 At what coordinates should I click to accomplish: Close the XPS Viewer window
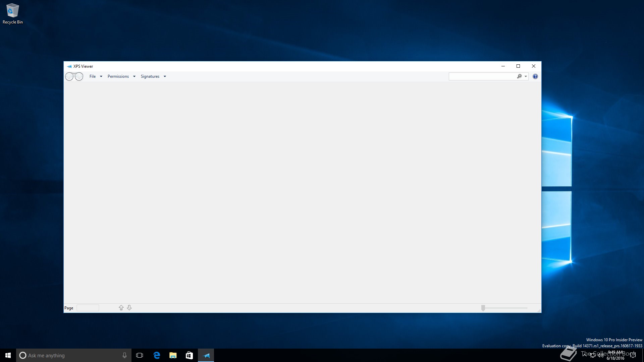[534, 66]
